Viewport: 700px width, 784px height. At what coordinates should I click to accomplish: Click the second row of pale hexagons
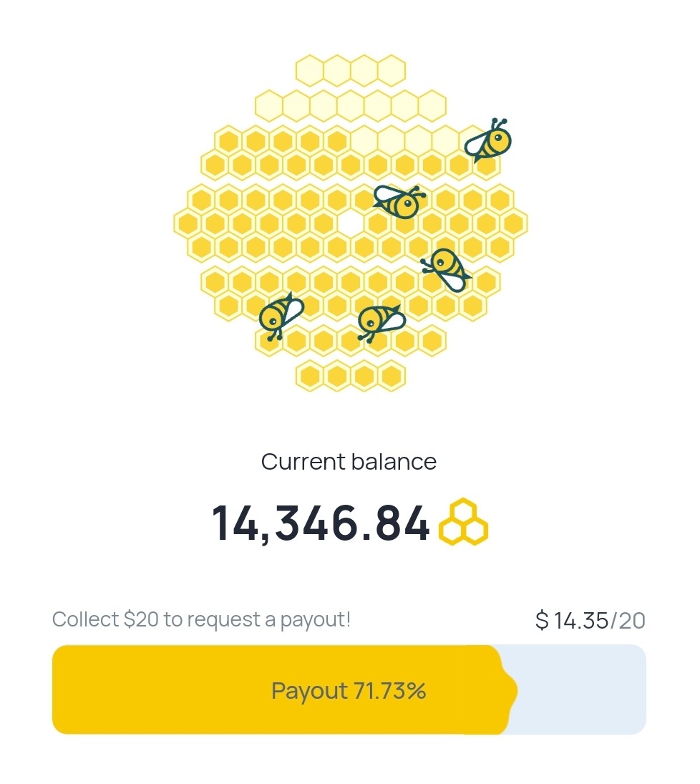pyautogui.click(x=351, y=105)
